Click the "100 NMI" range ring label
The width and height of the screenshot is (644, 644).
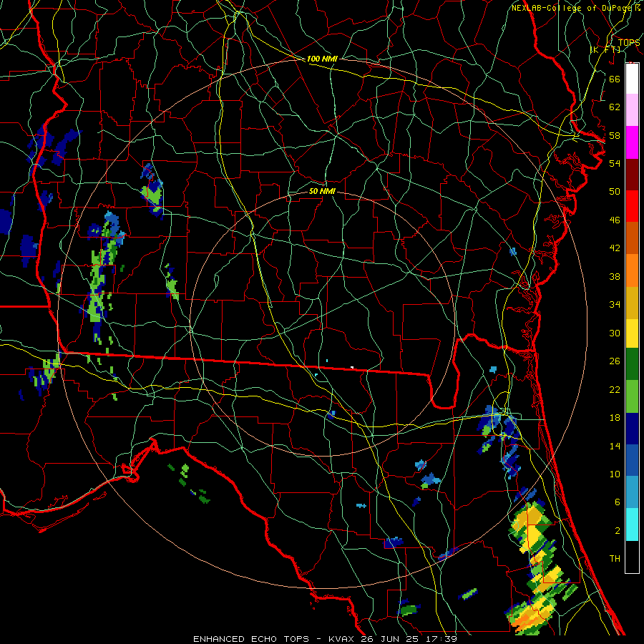pyautogui.click(x=322, y=59)
